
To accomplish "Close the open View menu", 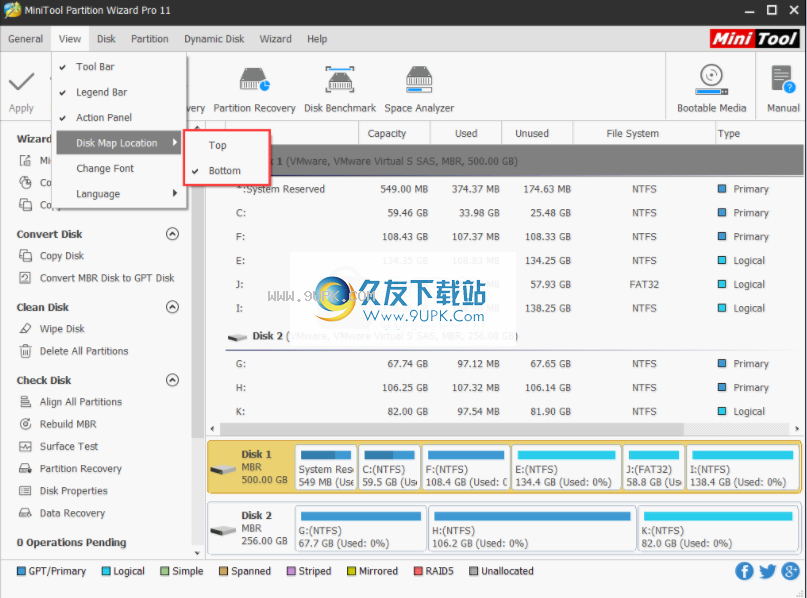I will tap(69, 39).
